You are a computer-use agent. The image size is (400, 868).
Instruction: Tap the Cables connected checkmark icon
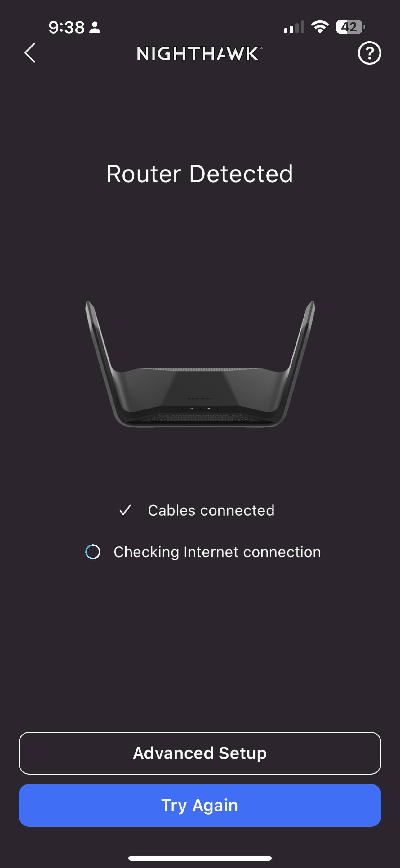pyautogui.click(x=125, y=510)
